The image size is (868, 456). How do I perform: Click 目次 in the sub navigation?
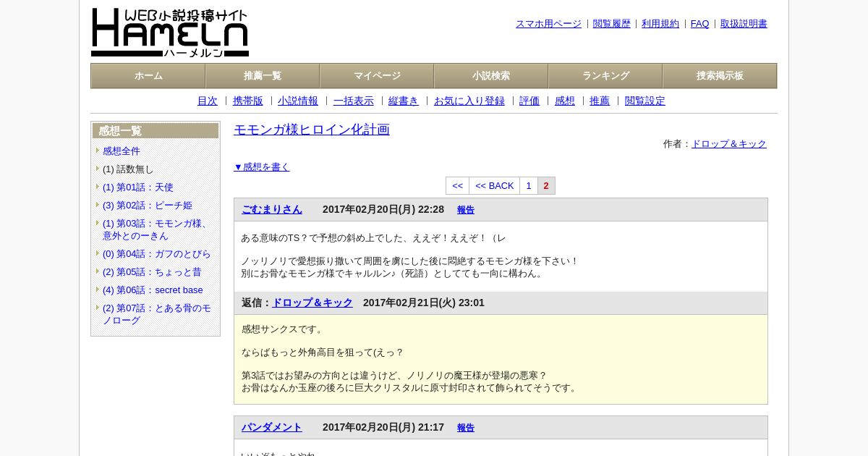coord(208,101)
